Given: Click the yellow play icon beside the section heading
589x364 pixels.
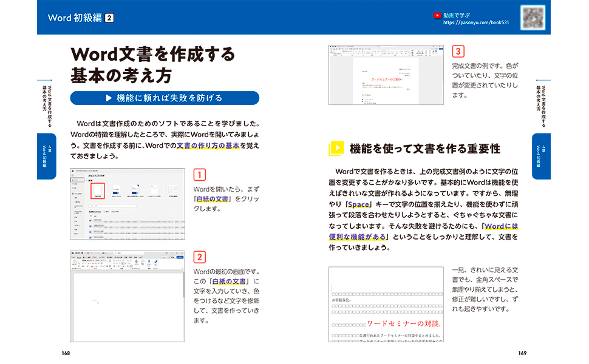Looking at the screenshot, I should (x=336, y=148).
